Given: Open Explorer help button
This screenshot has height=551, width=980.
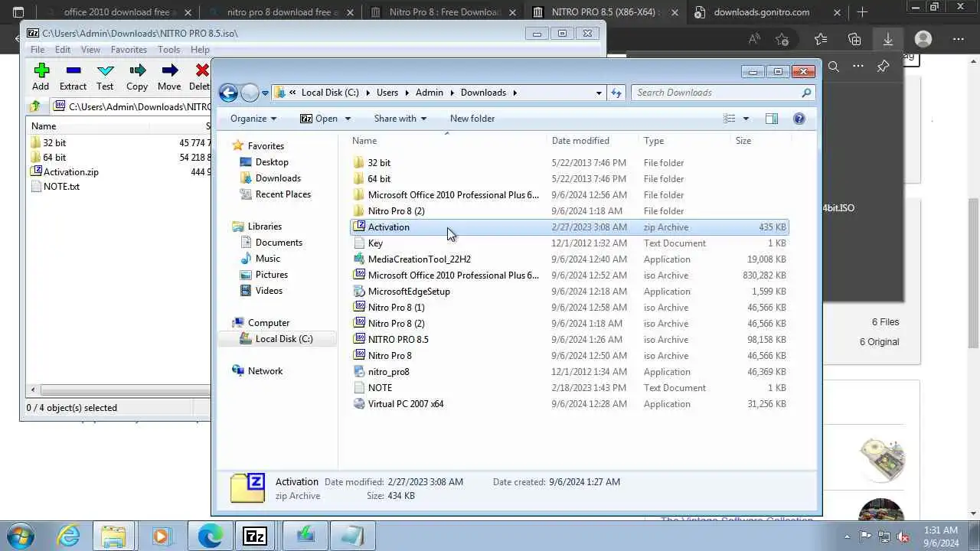Looking at the screenshot, I should (x=799, y=119).
